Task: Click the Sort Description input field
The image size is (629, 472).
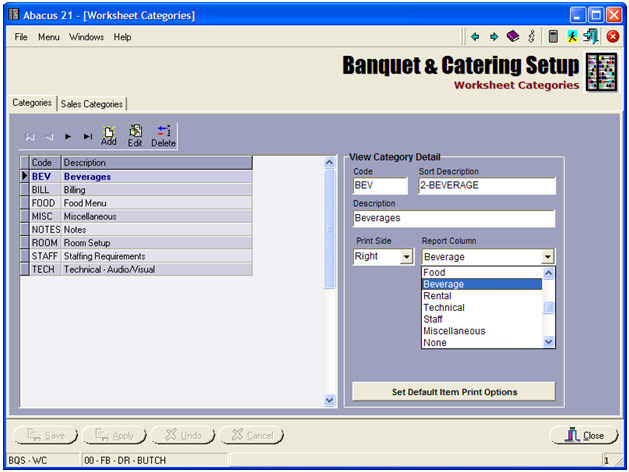Action: pos(487,186)
